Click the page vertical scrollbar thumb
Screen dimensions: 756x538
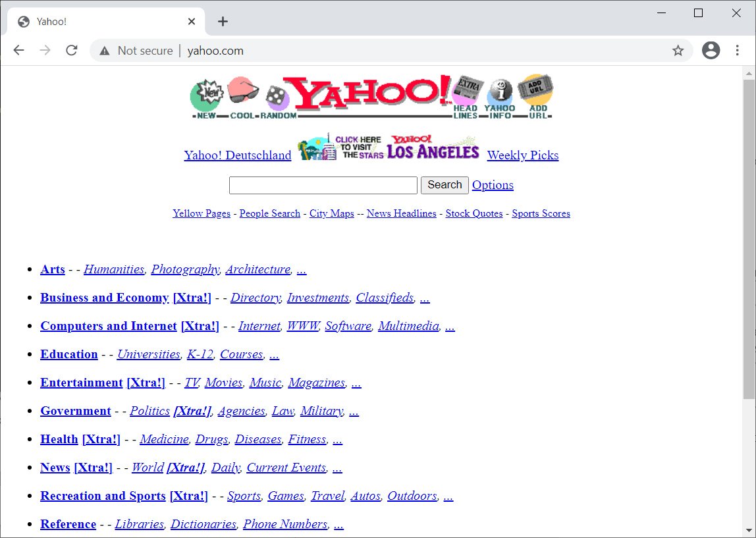749,239
